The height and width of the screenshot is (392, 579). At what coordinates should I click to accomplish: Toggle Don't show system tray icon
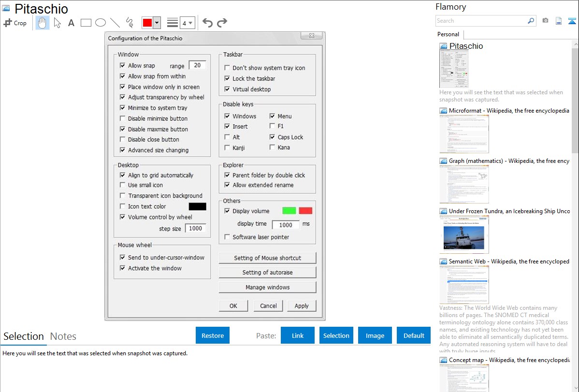click(227, 68)
